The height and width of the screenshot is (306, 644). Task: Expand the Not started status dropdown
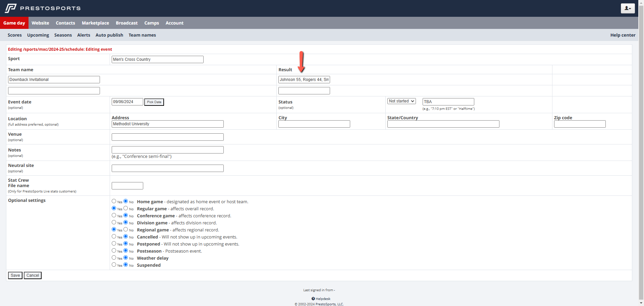coord(401,101)
